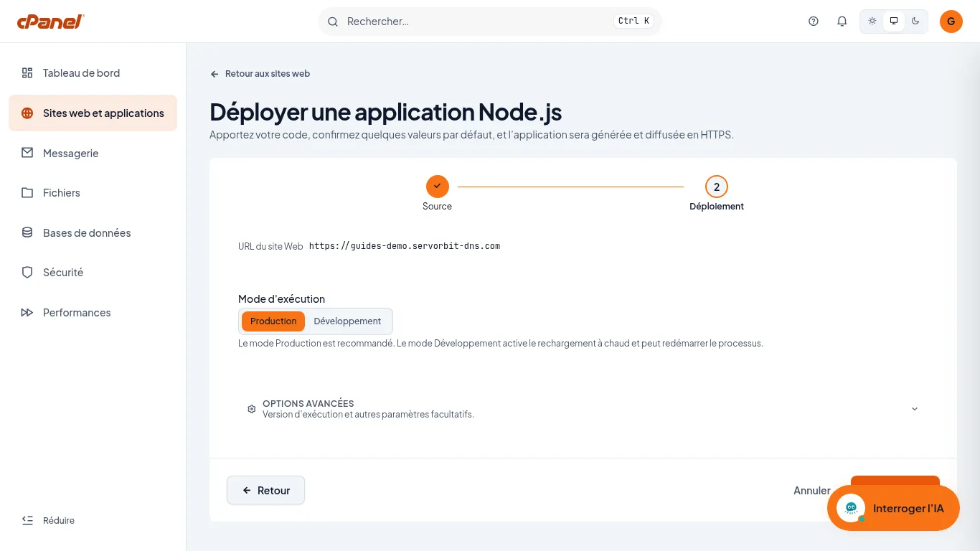980x551 pixels.
Task: Click the Sécurité shield icon
Action: coord(27,273)
